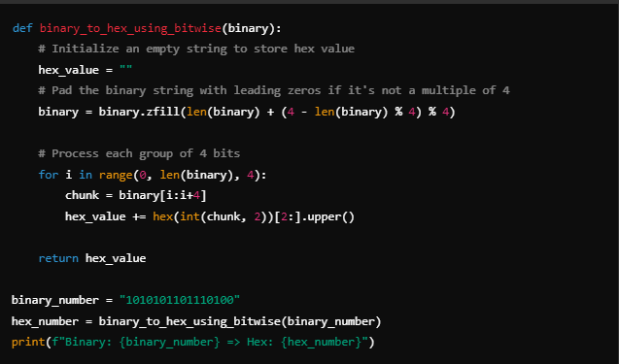The image size is (619, 364).
Task: Click the comment about padding binary string
Action: click(x=274, y=90)
